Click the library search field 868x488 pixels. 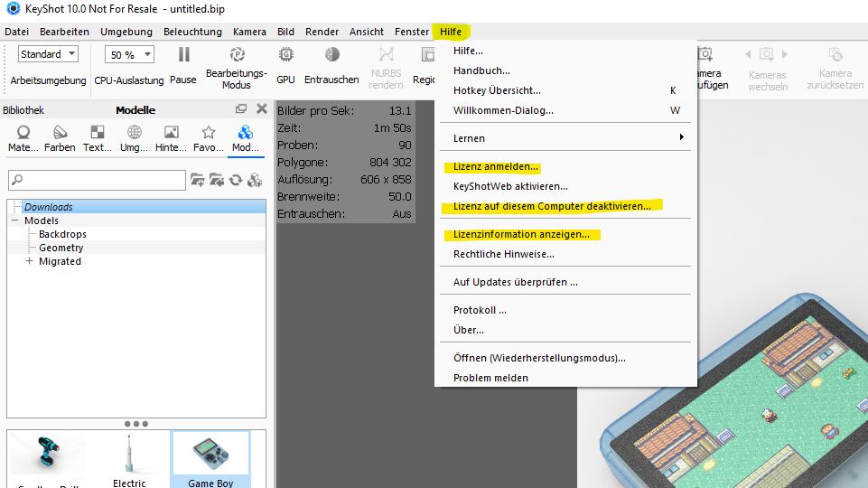click(97, 180)
